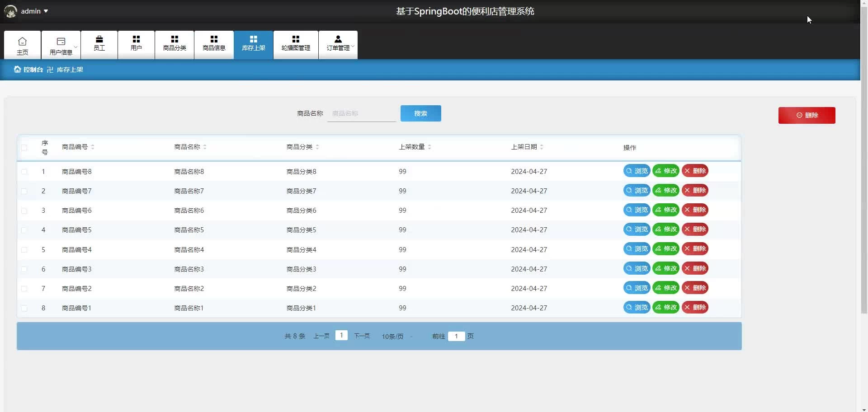Image resolution: width=868 pixels, height=412 pixels.
Task: Click the card icon for 用户信息
Action: pyautogui.click(x=61, y=42)
